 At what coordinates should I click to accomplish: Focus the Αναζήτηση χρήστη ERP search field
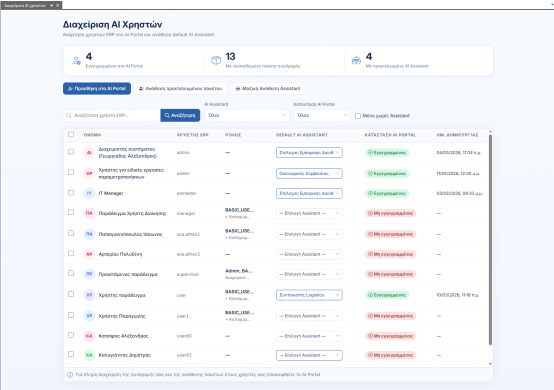(x=112, y=116)
